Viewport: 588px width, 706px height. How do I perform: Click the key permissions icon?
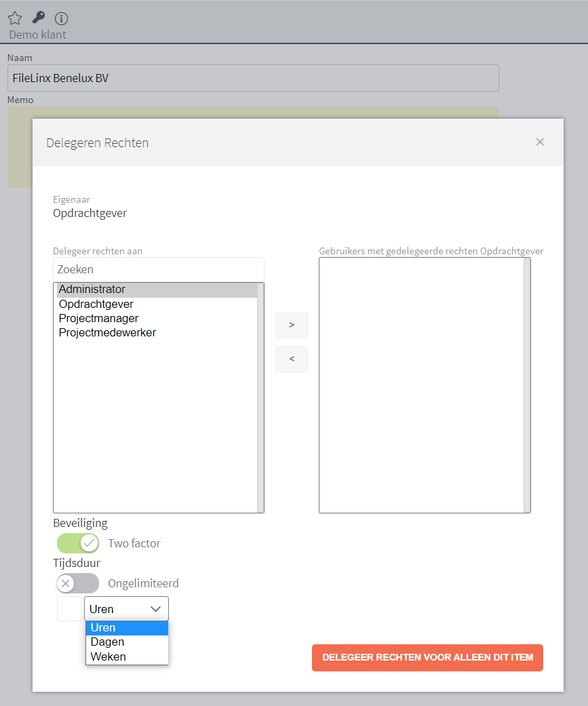pyautogui.click(x=39, y=18)
